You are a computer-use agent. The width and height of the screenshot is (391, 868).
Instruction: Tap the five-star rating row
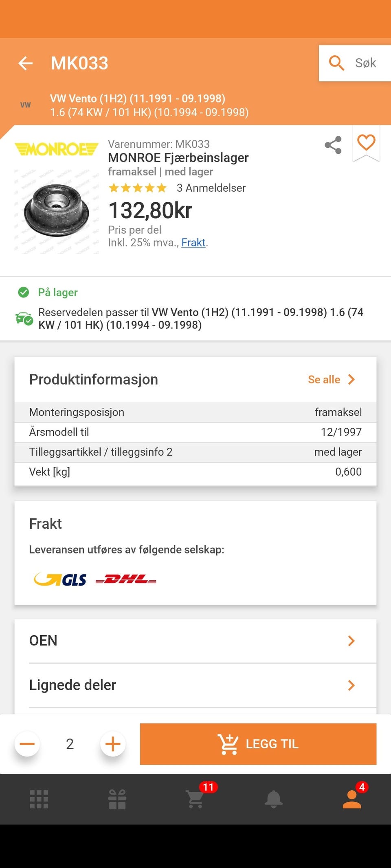138,188
